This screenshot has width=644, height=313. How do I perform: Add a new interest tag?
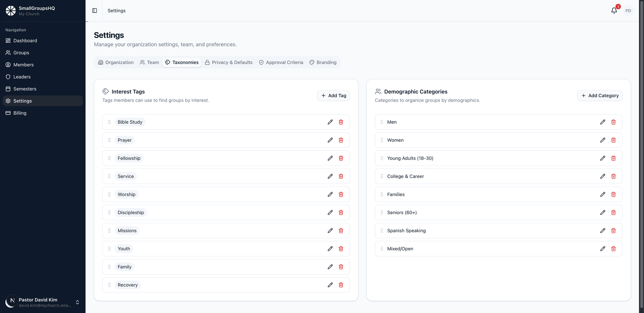[333, 96]
